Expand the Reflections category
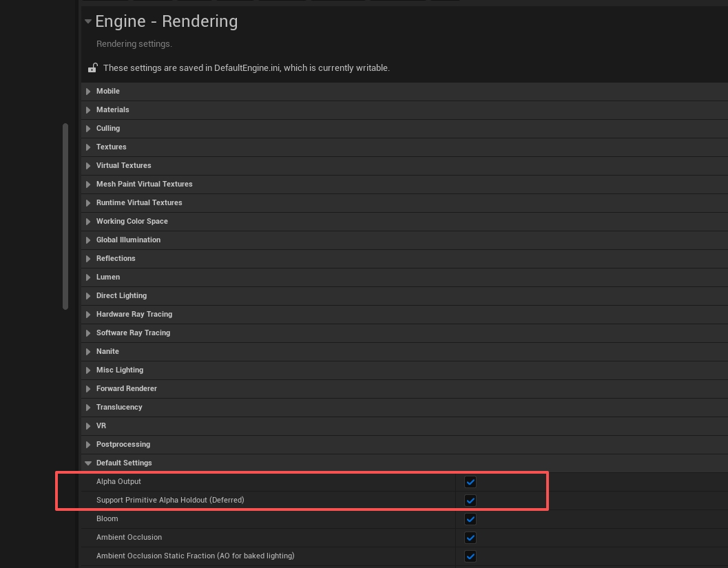728x568 pixels. [88, 258]
